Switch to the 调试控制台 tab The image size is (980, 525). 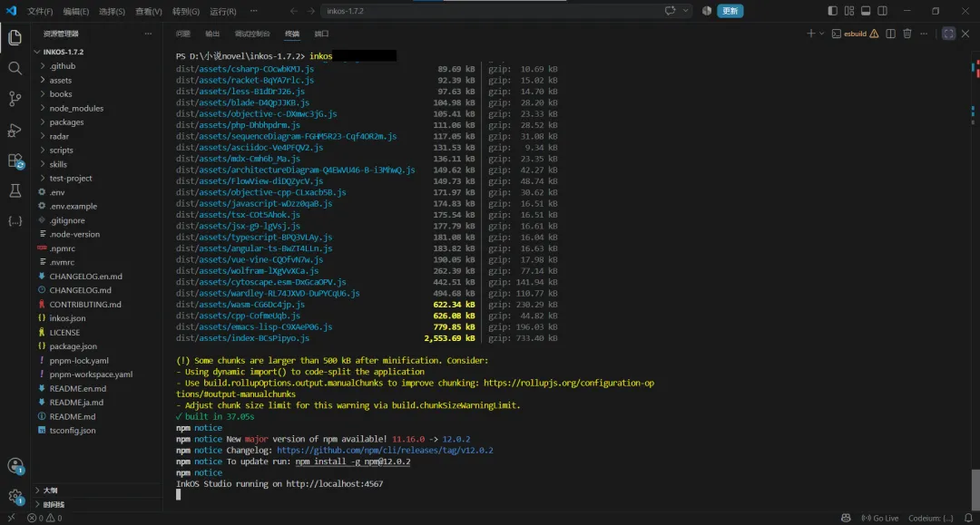pos(252,34)
